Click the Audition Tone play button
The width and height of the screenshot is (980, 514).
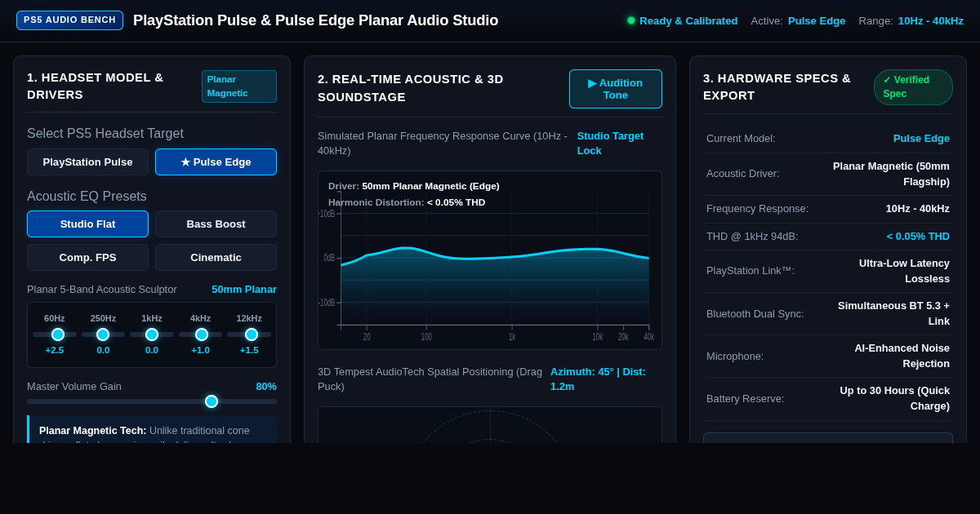click(616, 89)
